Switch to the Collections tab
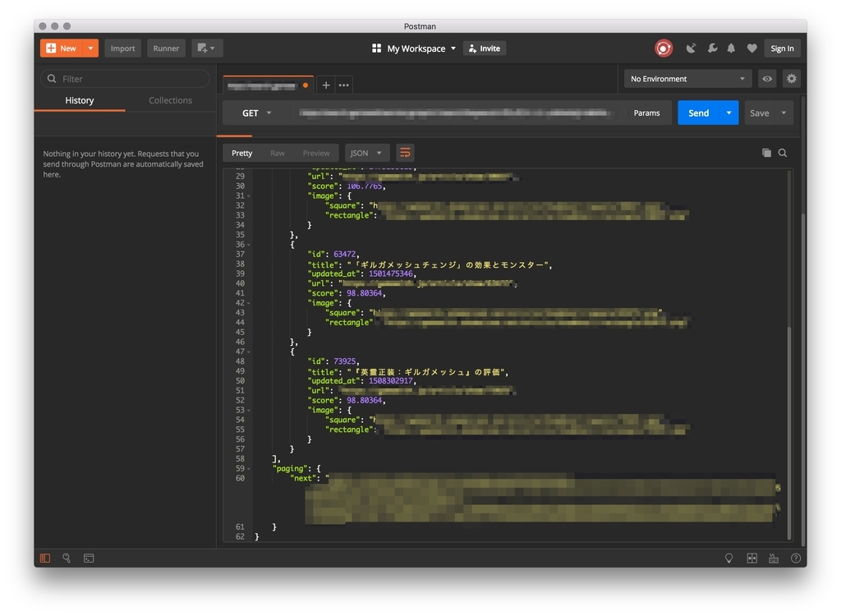 coord(170,100)
